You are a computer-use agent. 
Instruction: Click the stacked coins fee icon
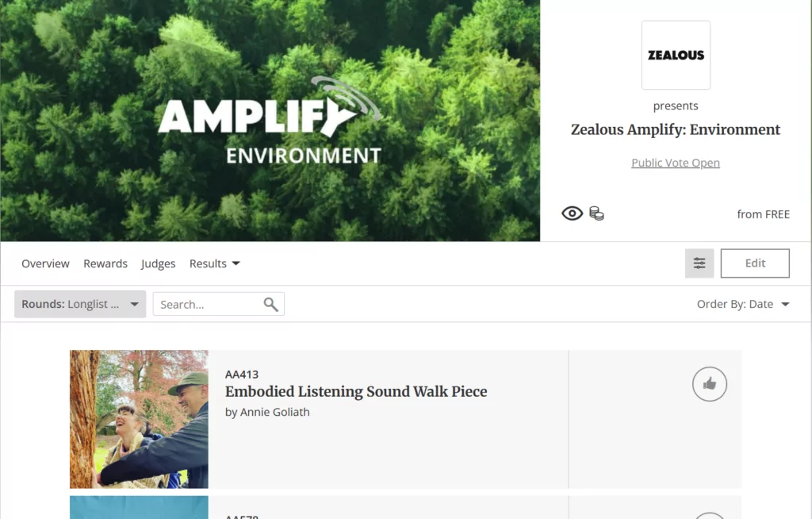(x=596, y=213)
